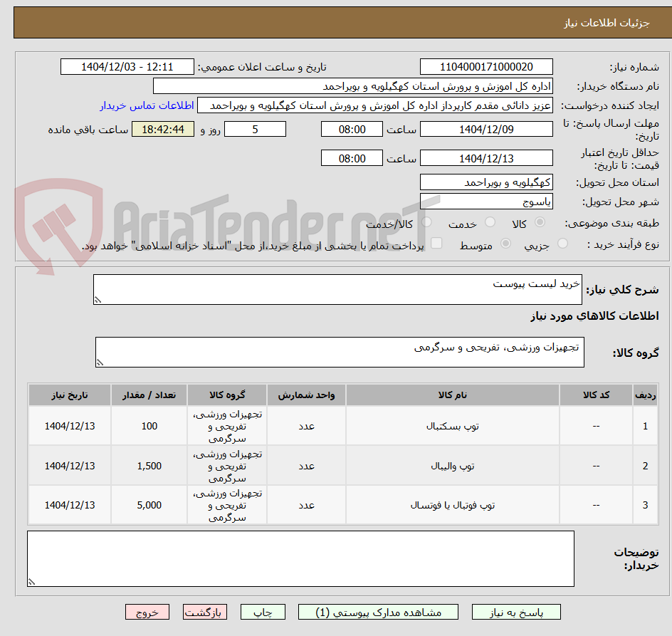Click the چاپ print button
Screen dimensions: 672x636
click(x=263, y=612)
